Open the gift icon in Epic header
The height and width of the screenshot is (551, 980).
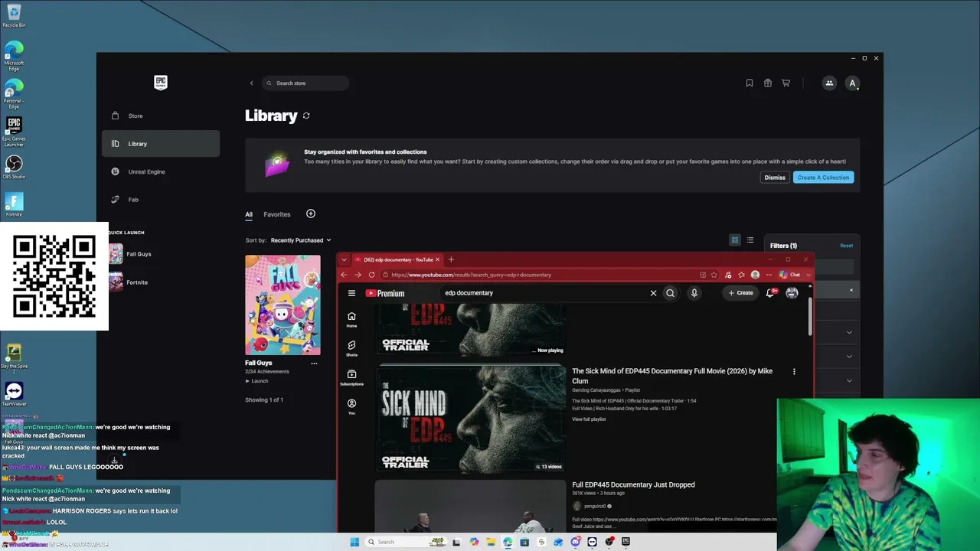768,83
